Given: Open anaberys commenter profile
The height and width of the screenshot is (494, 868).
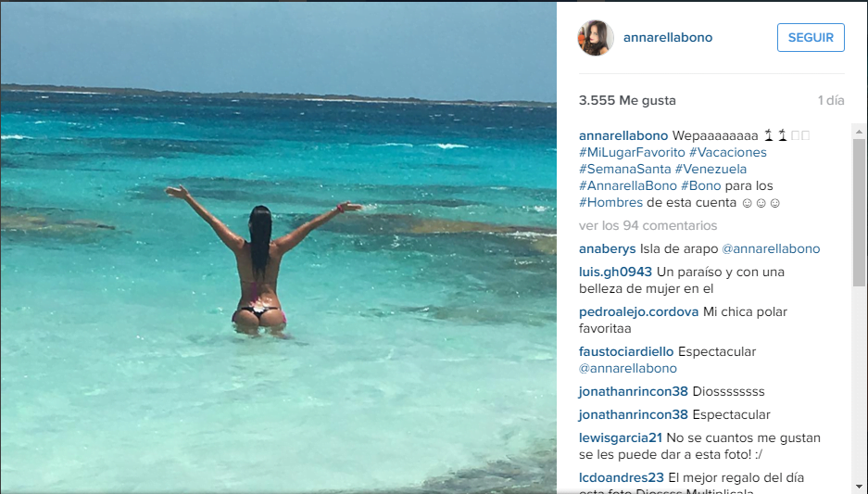Looking at the screenshot, I should pos(608,248).
